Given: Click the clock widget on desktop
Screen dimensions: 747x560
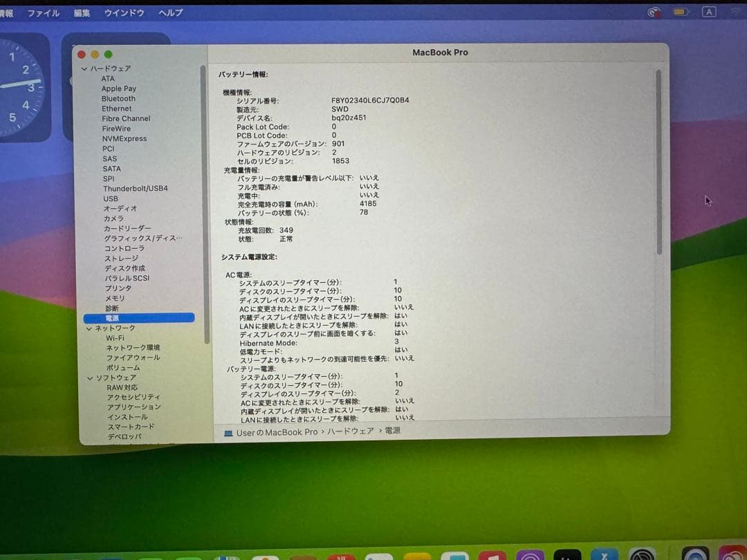Looking at the screenshot, I should (21, 87).
